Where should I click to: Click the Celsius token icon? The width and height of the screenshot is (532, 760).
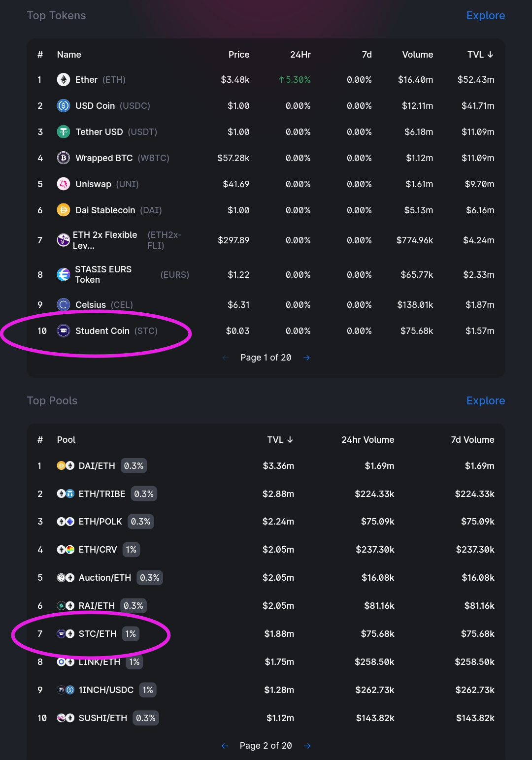[x=63, y=304]
